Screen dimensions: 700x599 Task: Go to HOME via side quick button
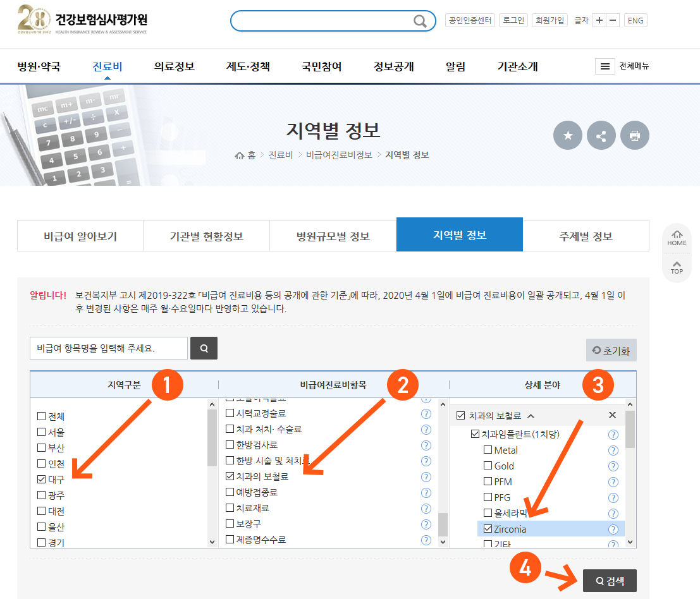(677, 239)
